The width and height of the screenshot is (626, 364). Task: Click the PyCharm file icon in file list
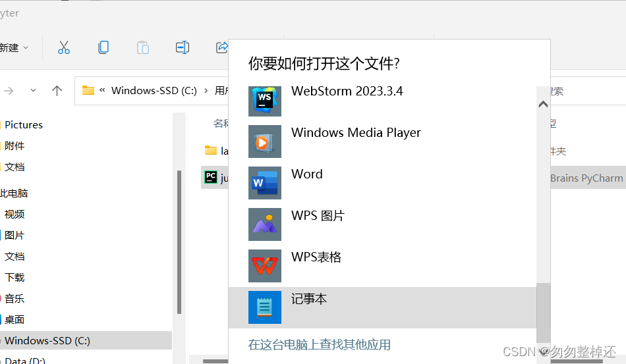[x=210, y=177]
